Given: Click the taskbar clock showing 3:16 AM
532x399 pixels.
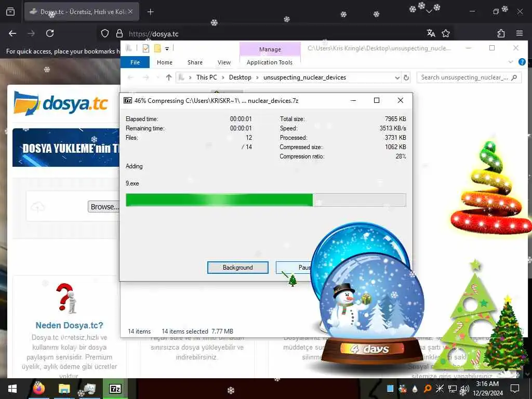Looking at the screenshot, I should coord(487,389).
